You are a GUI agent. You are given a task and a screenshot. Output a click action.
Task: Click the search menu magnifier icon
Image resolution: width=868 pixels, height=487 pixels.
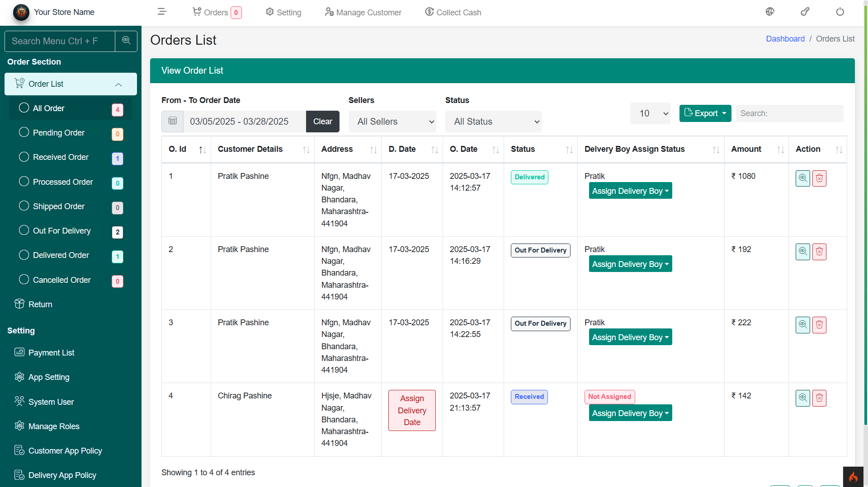[126, 41]
